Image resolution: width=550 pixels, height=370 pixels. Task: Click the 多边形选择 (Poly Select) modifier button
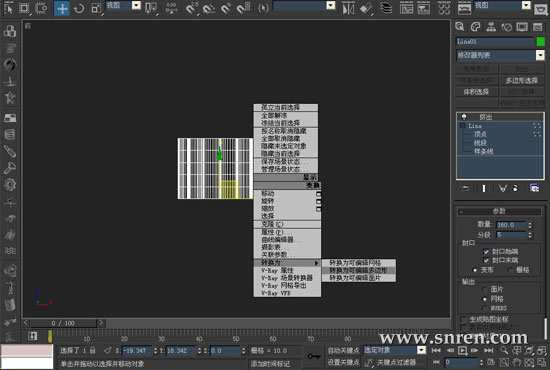[522, 81]
